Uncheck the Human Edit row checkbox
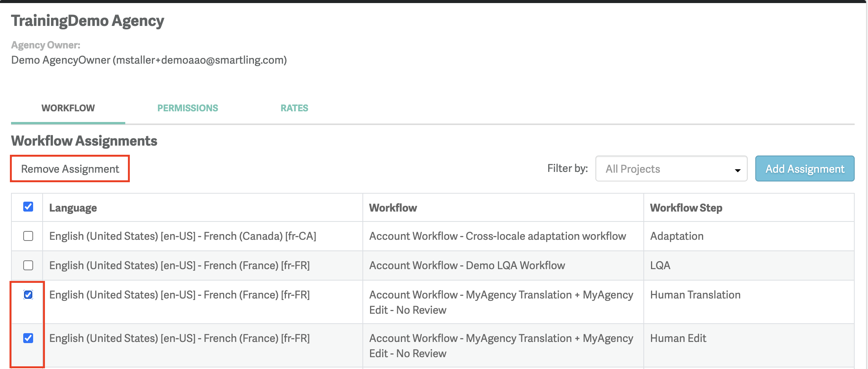Image resolution: width=868 pixels, height=369 pixels. pyautogui.click(x=28, y=338)
